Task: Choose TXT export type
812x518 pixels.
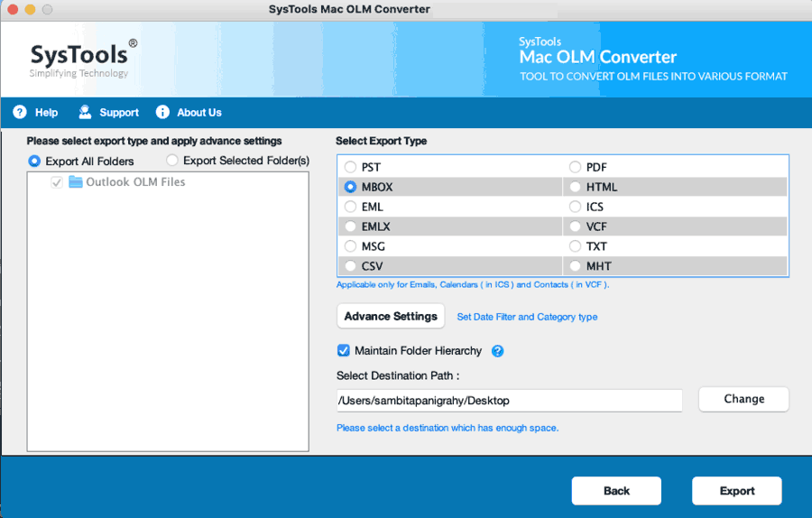Action: click(575, 246)
